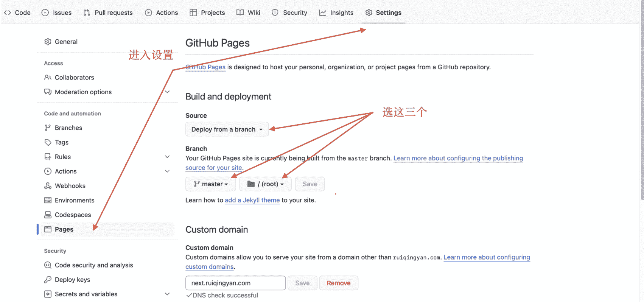Open the Code tab
The width and height of the screenshot is (644, 302).
pos(17,12)
